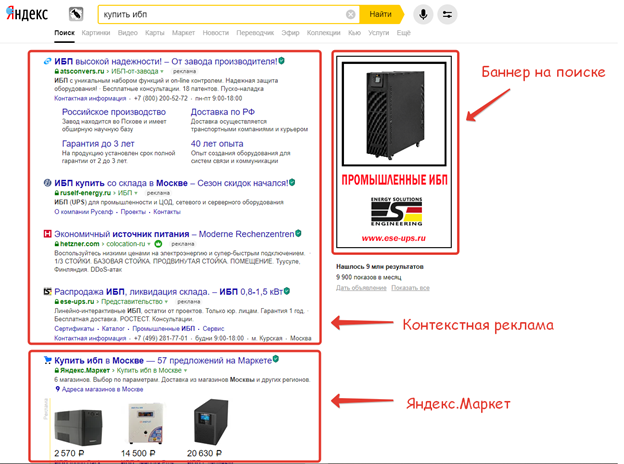
Task: Open Гарантия до 3 лет sitelink
Action: (x=98, y=144)
